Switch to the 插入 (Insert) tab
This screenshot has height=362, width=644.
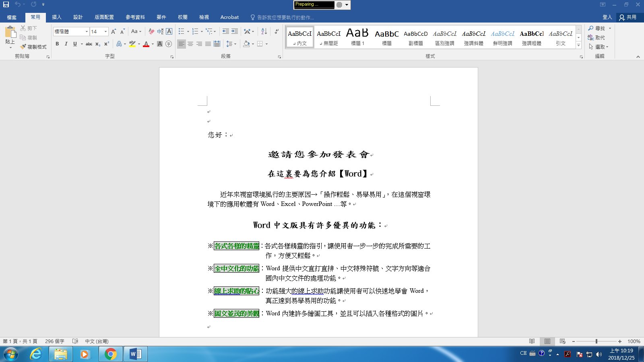[57, 17]
